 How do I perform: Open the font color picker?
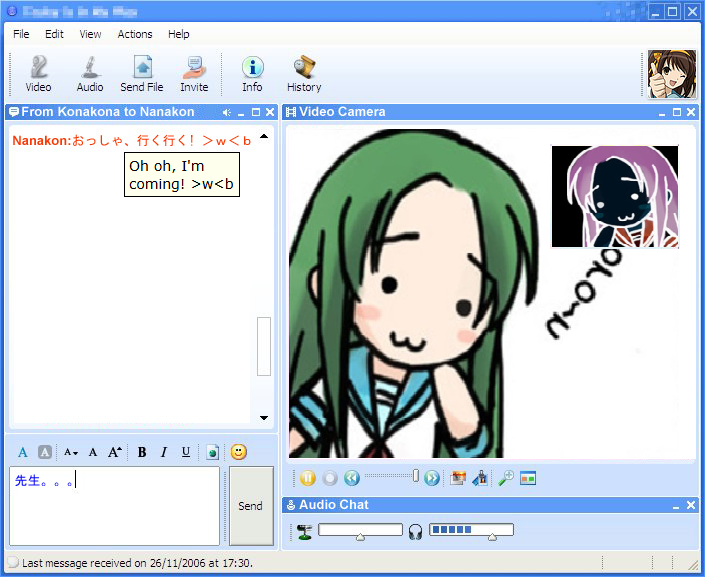tap(22, 452)
